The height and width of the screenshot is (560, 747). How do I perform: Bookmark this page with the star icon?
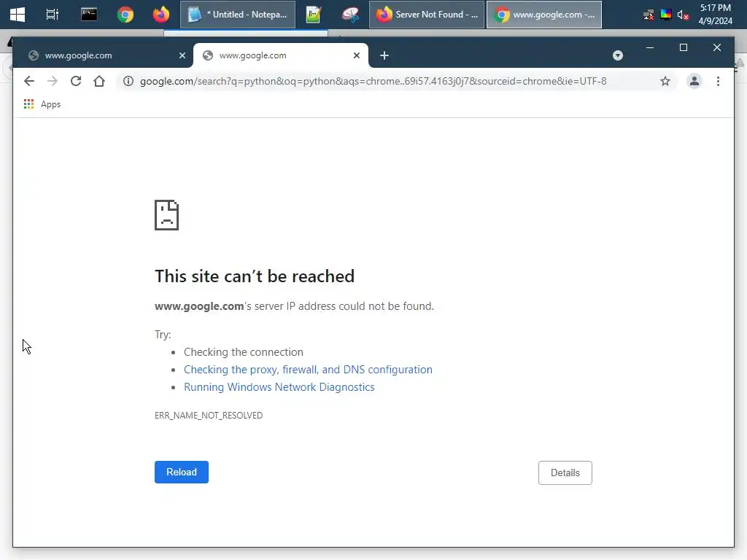[665, 81]
